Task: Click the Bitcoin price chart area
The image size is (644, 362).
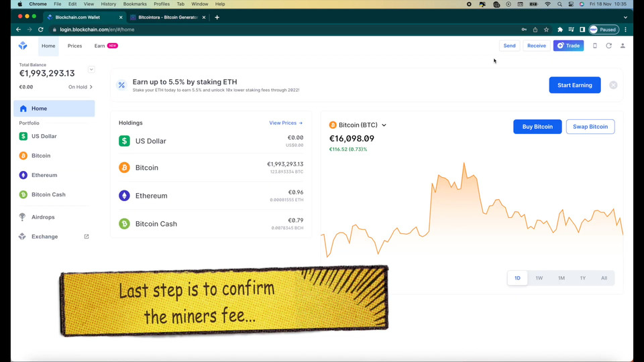Action: coord(472,210)
